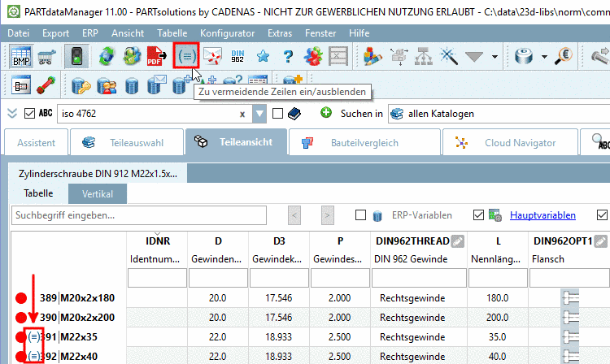Toggle the checkbox beside the book icon
610x364 pixels.
click(278, 114)
